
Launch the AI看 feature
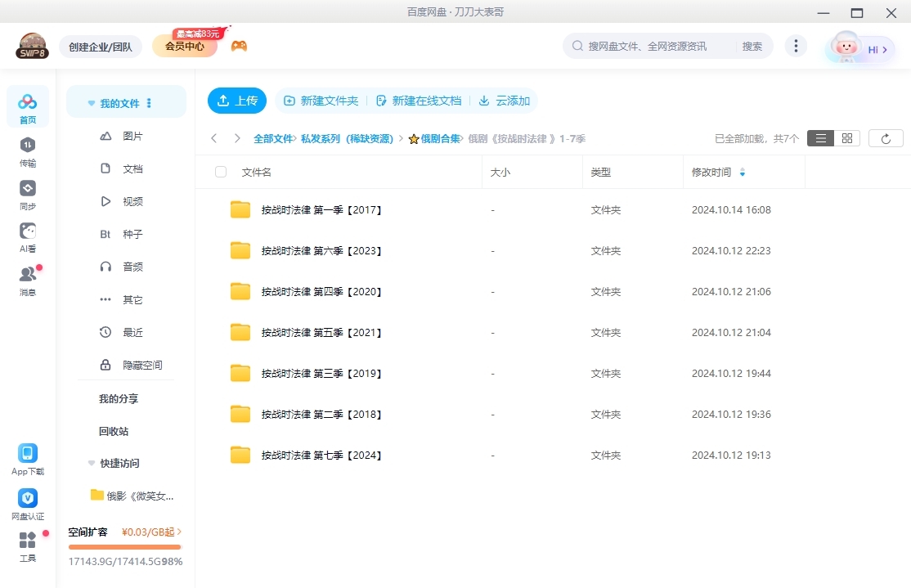28,237
